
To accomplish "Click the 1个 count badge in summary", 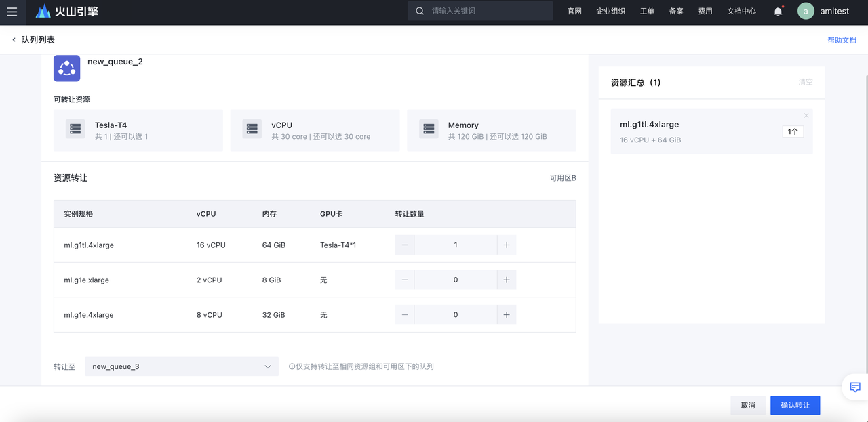I will (x=793, y=131).
